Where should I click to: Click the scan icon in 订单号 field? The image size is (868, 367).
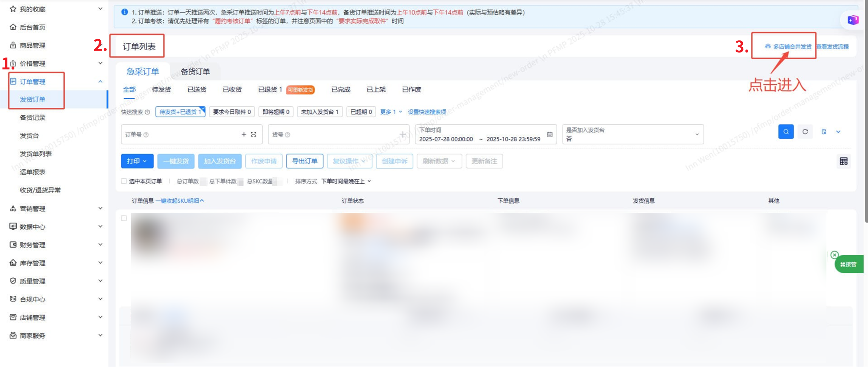[254, 135]
